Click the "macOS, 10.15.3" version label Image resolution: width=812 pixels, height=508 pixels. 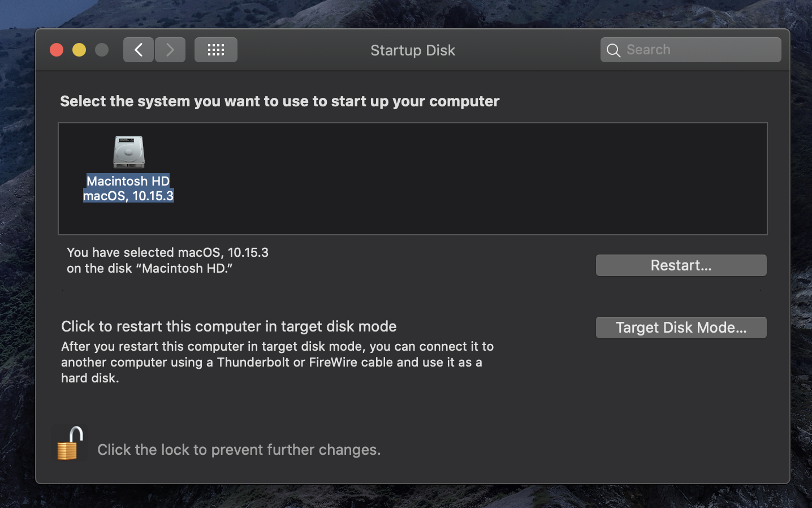128,196
